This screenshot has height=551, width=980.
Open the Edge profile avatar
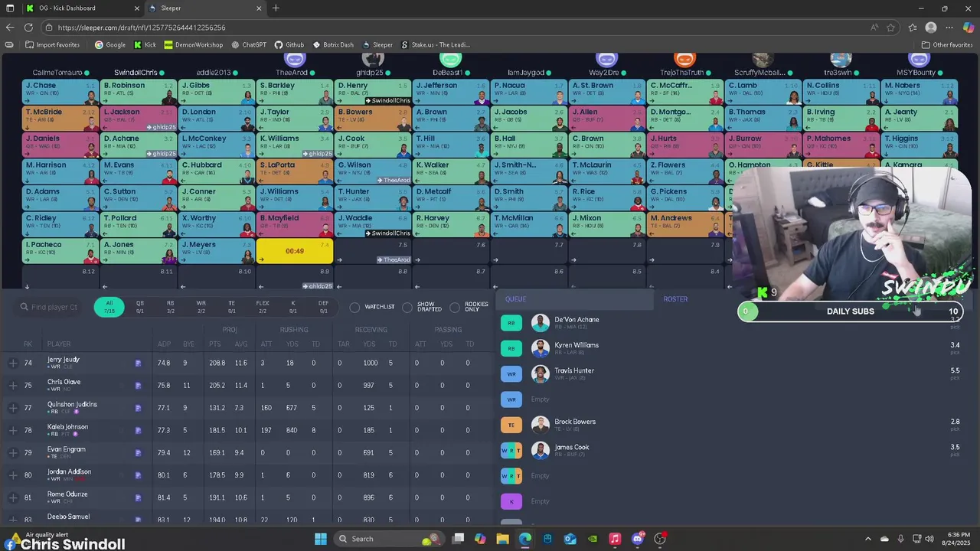click(x=931, y=28)
